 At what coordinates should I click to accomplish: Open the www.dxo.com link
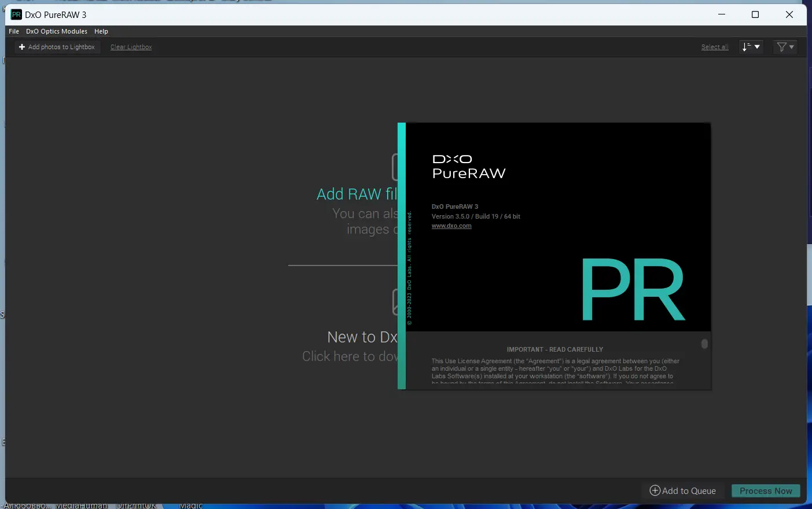click(451, 226)
